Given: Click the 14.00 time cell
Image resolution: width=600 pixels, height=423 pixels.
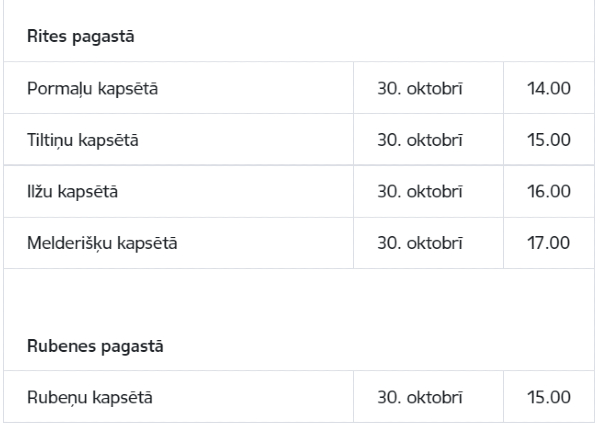Looking at the screenshot, I should pyautogui.click(x=549, y=88).
